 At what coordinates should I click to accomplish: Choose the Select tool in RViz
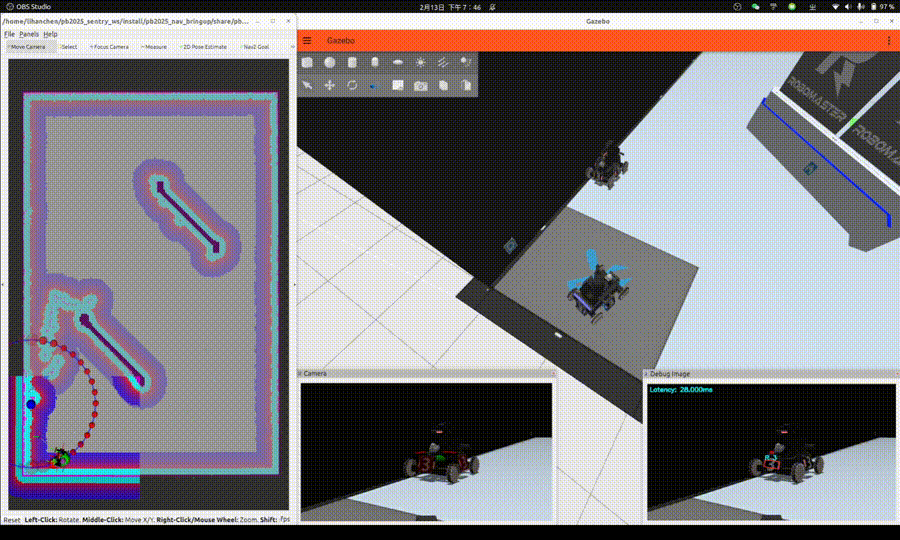tap(68, 47)
